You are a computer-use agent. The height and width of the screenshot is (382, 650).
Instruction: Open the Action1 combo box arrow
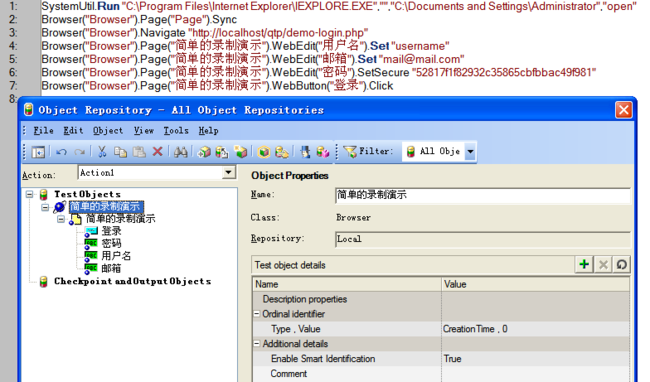(x=229, y=172)
